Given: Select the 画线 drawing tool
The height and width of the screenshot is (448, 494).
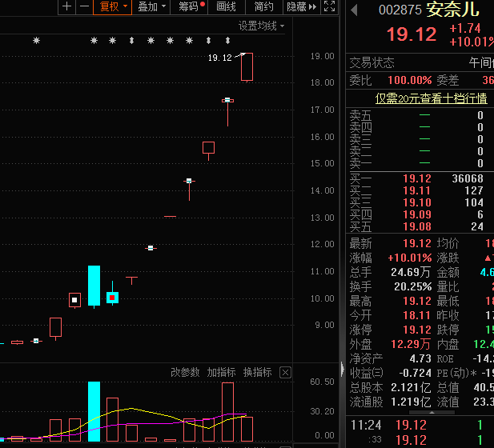Looking at the screenshot, I should pos(227,6).
